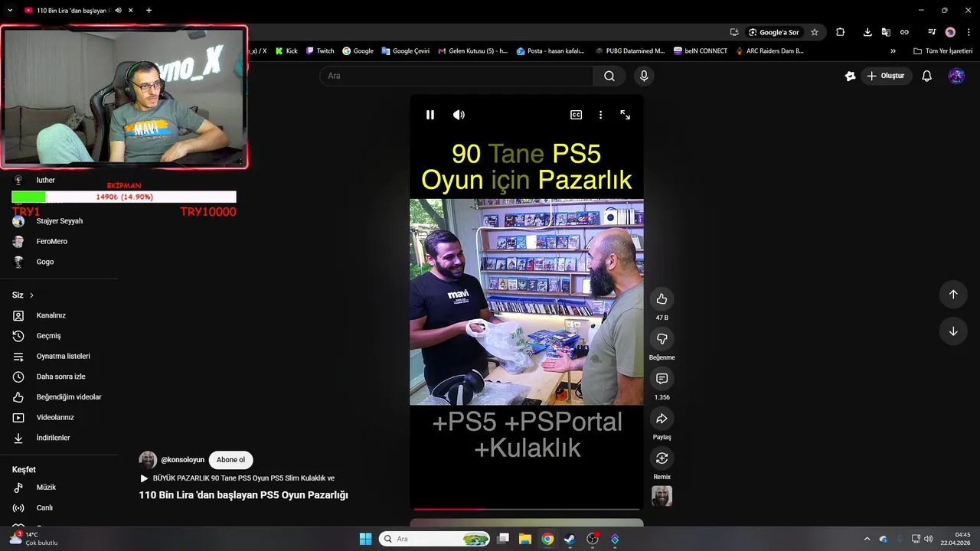Bookmark this page with star icon
The width and height of the screenshot is (980, 551).
click(x=815, y=32)
